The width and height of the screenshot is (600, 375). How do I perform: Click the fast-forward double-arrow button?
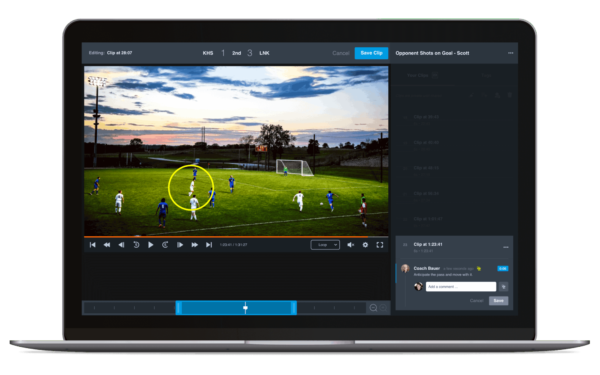(194, 245)
